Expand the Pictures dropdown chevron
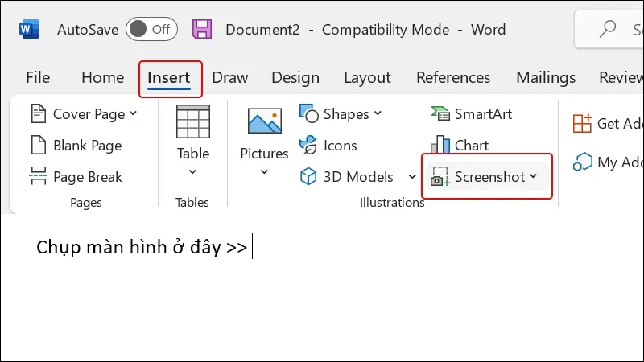This screenshot has height=362, width=644. click(265, 172)
